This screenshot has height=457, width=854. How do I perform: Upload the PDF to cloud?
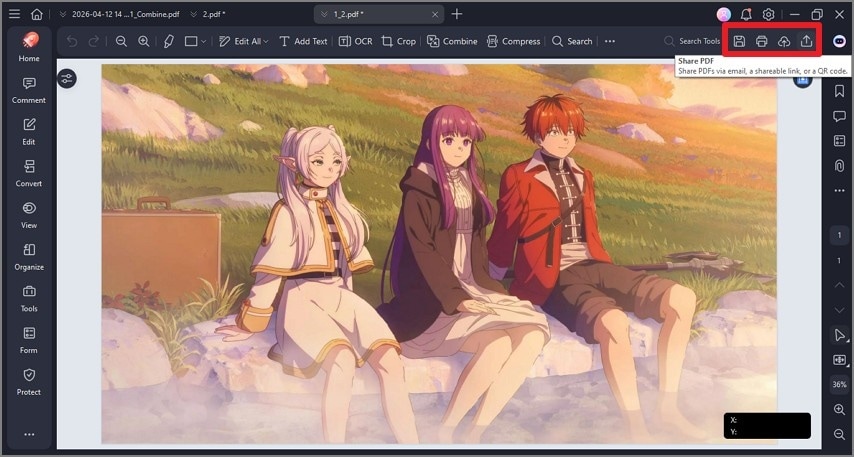click(784, 41)
